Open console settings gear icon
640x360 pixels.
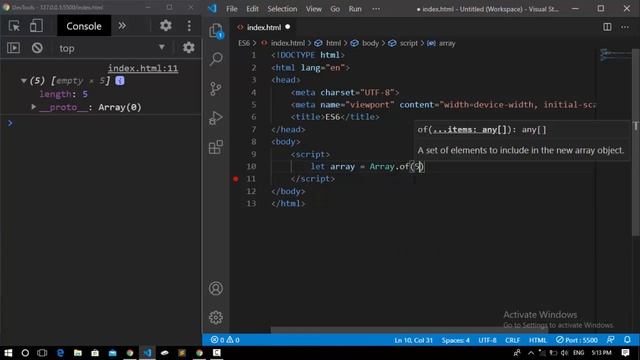coord(188,48)
